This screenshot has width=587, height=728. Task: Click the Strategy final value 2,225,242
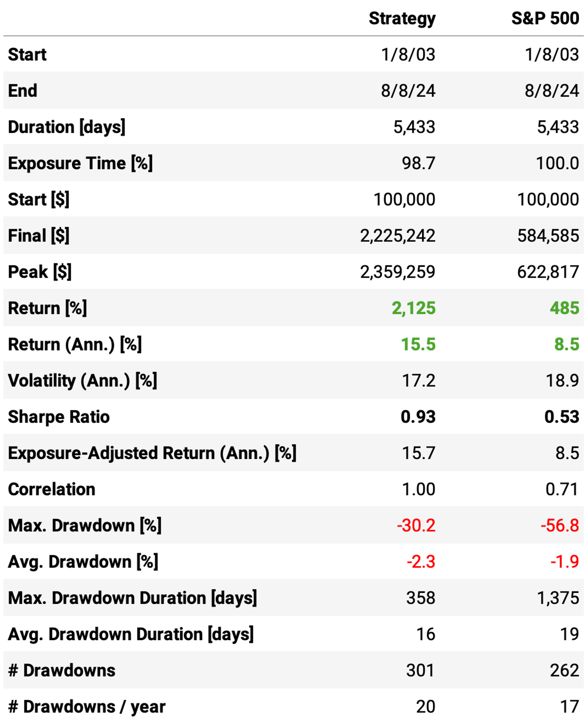pyautogui.click(x=398, y=236)
